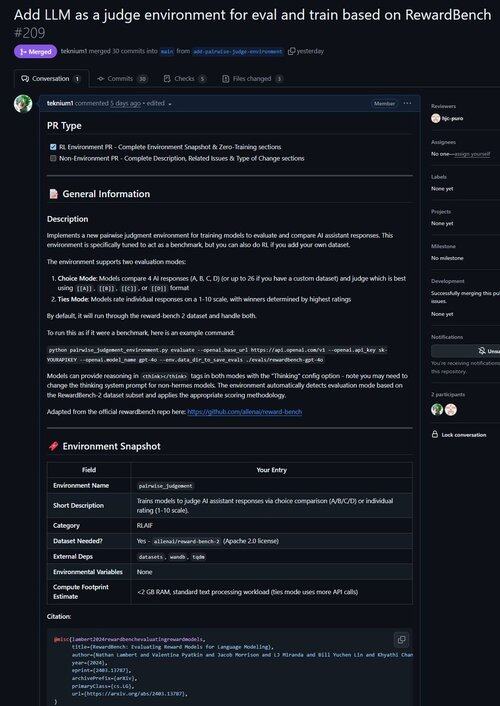
Task: Switch to the Commits tab
Action: (123, 79)
